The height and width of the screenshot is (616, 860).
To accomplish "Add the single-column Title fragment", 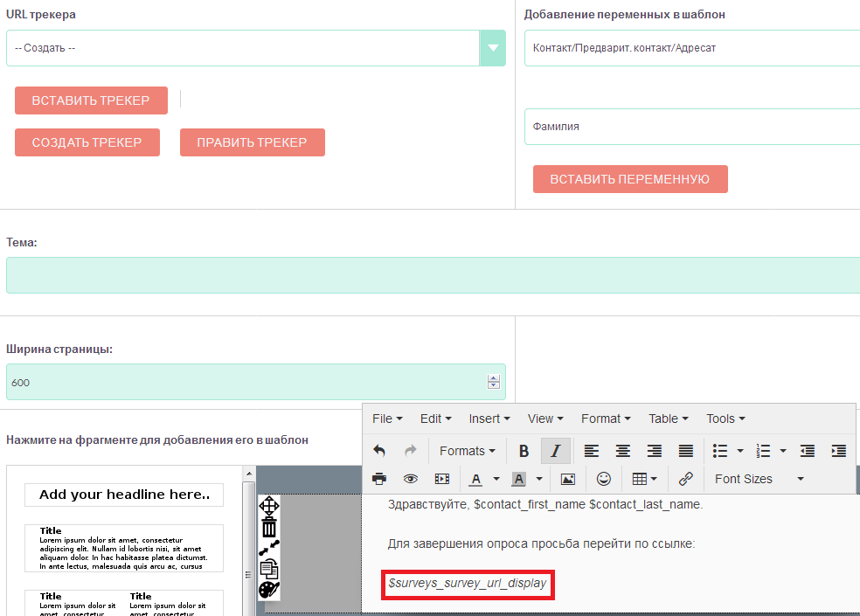I will point(124,548).
